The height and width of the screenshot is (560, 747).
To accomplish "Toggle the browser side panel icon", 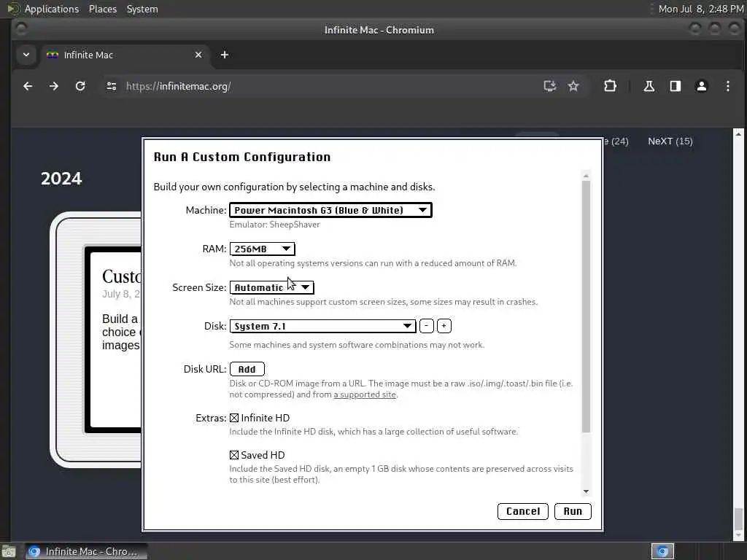I will pos(675,86).
